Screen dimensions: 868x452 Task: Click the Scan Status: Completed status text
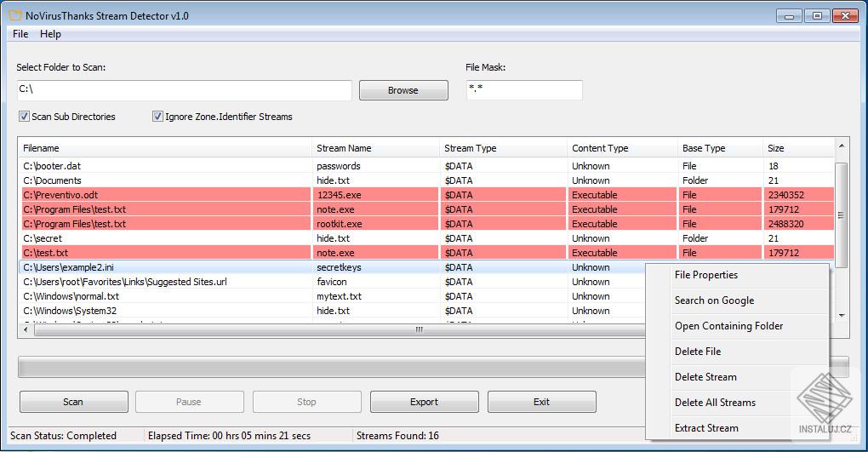pos(63,435)
